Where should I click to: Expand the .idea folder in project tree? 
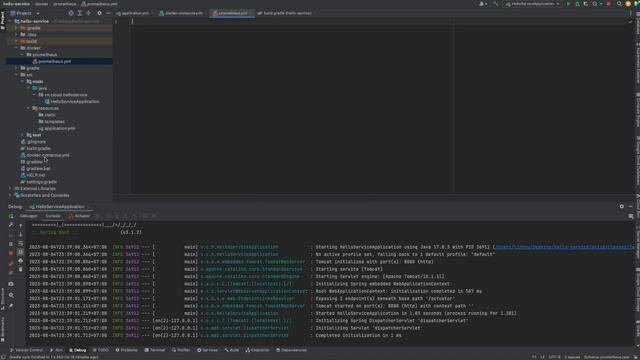(16, 35)
